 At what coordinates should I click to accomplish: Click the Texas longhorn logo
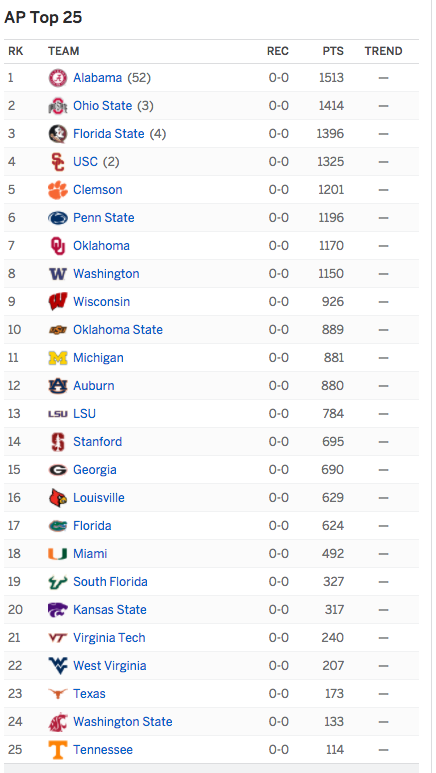pyautogui.click(x=58, y=694)
